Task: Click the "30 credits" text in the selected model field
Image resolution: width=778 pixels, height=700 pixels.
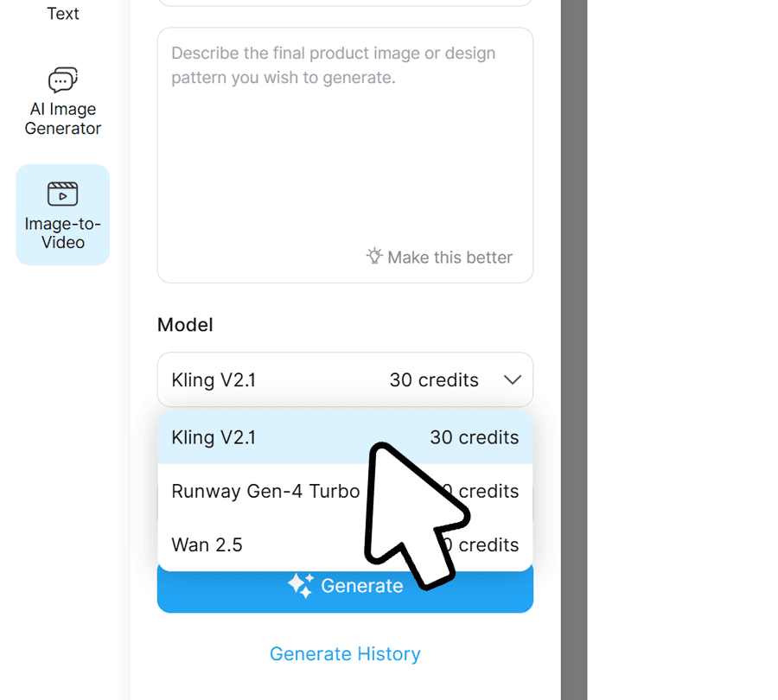Action: click(434, 380)
